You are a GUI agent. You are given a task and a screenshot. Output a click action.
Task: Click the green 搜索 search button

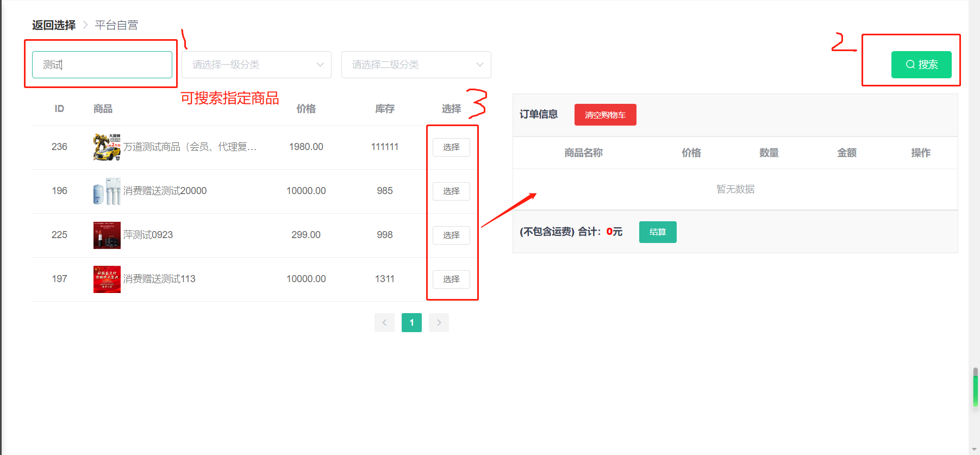tap(921, 65)
